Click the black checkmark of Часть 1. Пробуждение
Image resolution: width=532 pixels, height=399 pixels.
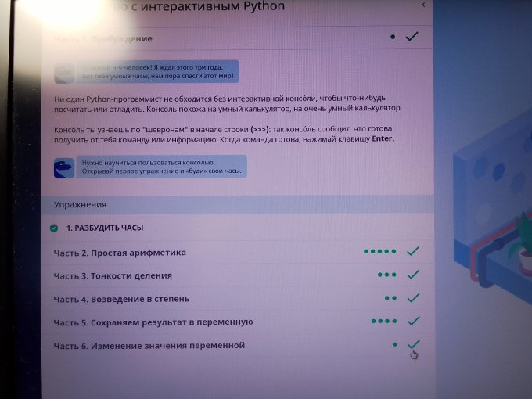click(412, 37)
